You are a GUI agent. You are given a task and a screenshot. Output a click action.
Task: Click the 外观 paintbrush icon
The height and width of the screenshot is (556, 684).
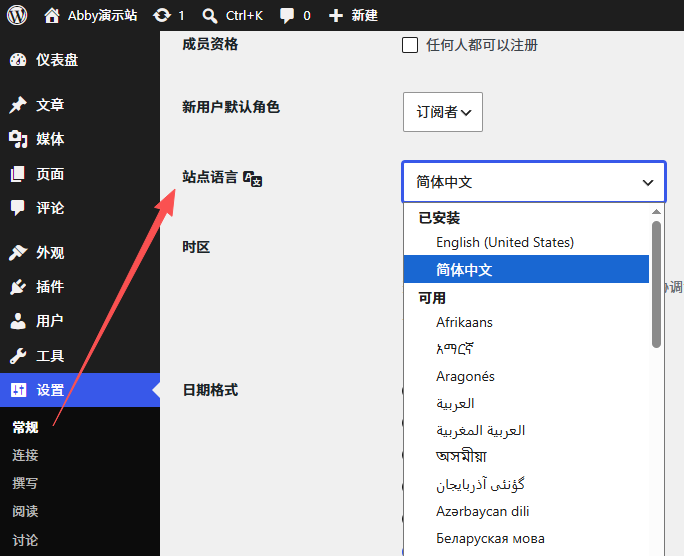coord(18,252)
